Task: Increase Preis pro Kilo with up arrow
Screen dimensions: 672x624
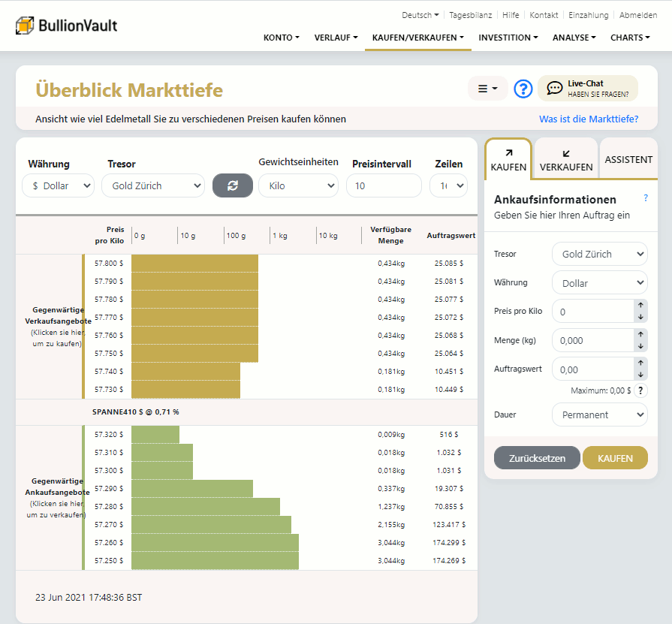Action: click(x=640, y=305)
